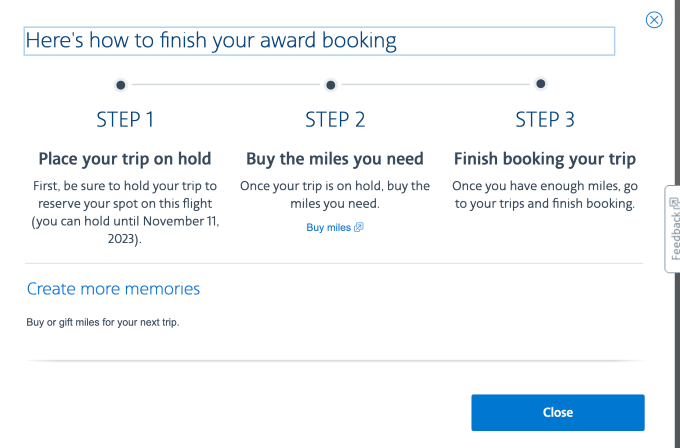Click the Place your trip on hold heading
The width and height of the screenshot is (680, 448).
pyautogui.click(x=125, y=159)
